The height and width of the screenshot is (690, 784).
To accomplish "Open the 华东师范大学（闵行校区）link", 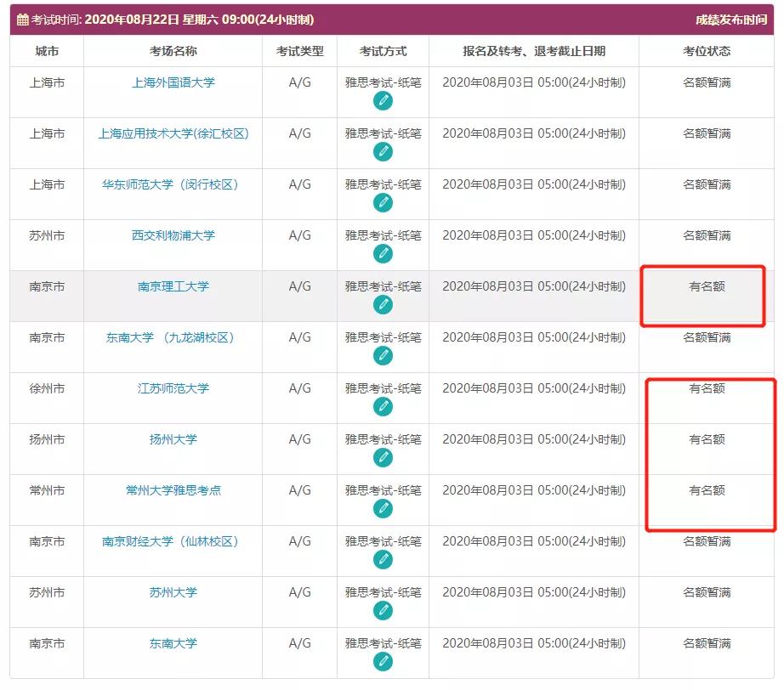I will pyautogui.click(x=170, y=184).
